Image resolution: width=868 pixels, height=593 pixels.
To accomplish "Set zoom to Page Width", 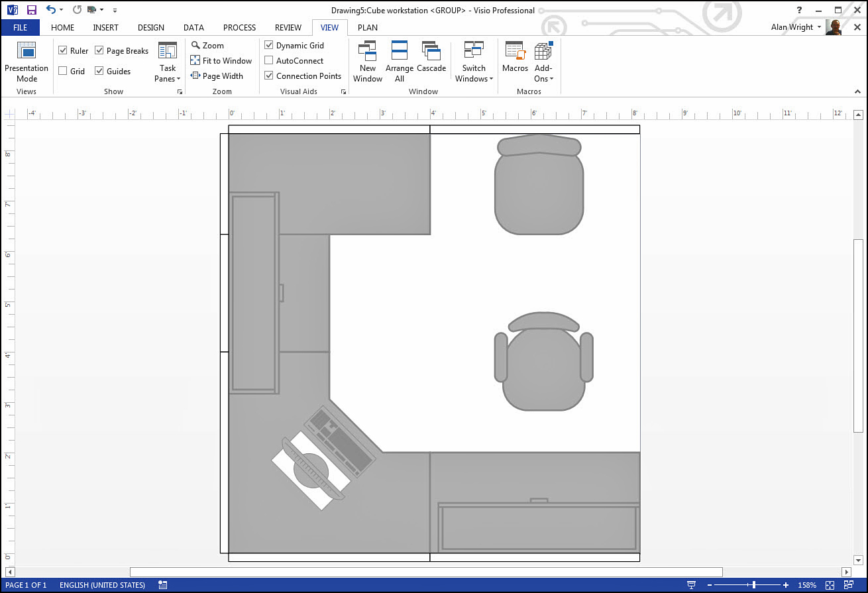I will coord(217,76).
